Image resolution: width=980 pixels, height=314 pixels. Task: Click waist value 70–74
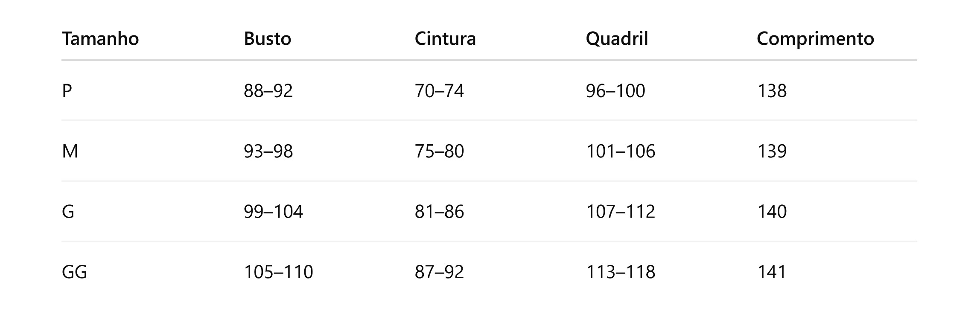[x=439, y=91]
